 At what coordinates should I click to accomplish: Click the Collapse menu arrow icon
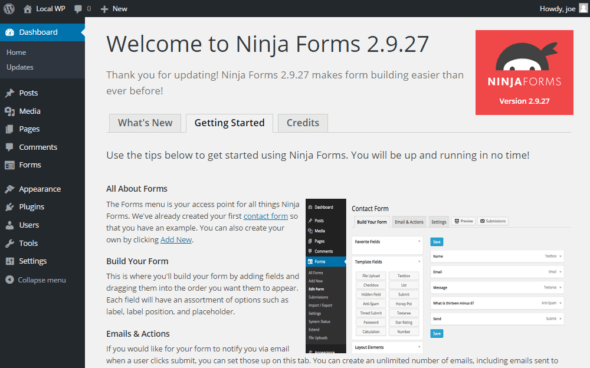coord(10,280)
